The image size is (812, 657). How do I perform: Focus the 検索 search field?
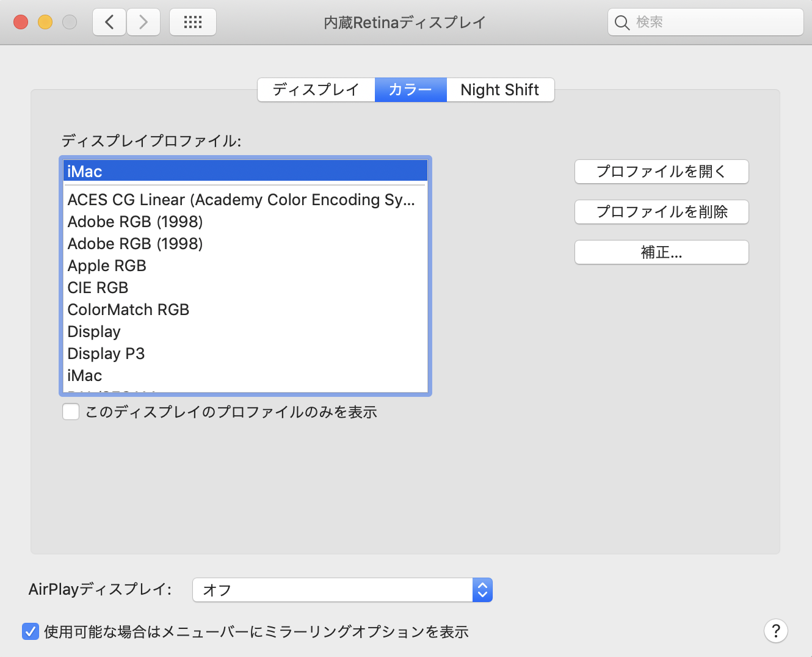(x=706, y=23)
